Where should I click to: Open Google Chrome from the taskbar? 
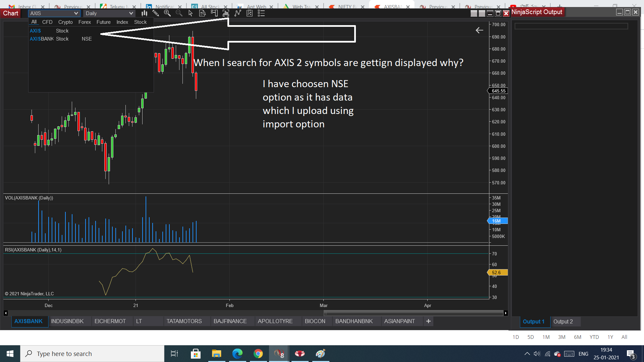coord(258,354)
